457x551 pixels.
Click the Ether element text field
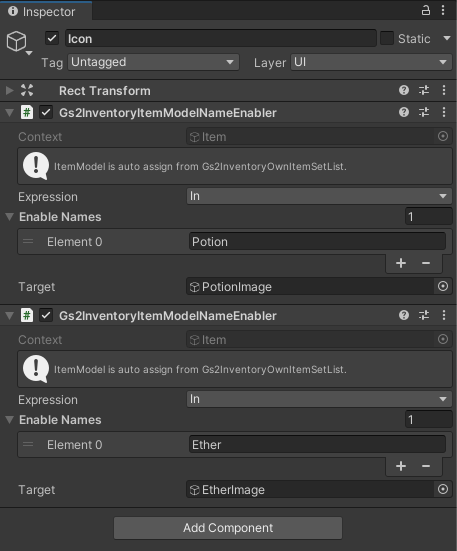point(317,445)
